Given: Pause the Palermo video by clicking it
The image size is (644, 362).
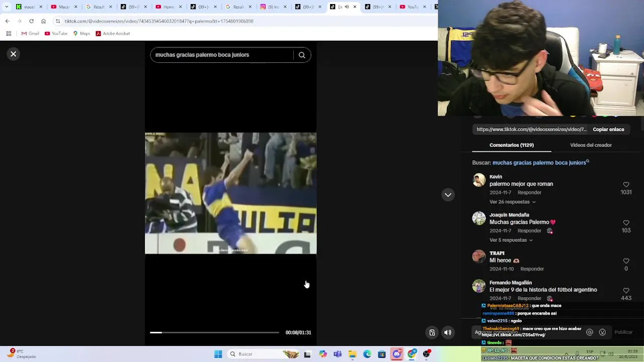Looking at the screenshot, I should click(230, 193).
